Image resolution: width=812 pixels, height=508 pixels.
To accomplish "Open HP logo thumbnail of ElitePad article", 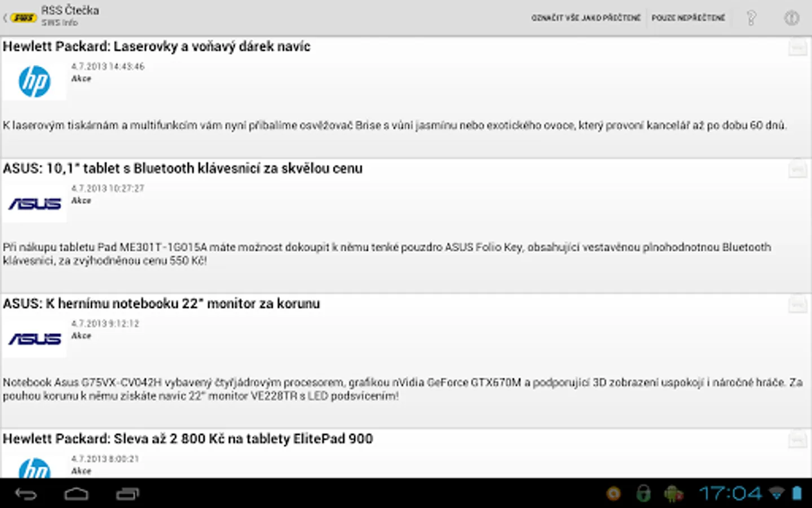I will tap(34, 466).
